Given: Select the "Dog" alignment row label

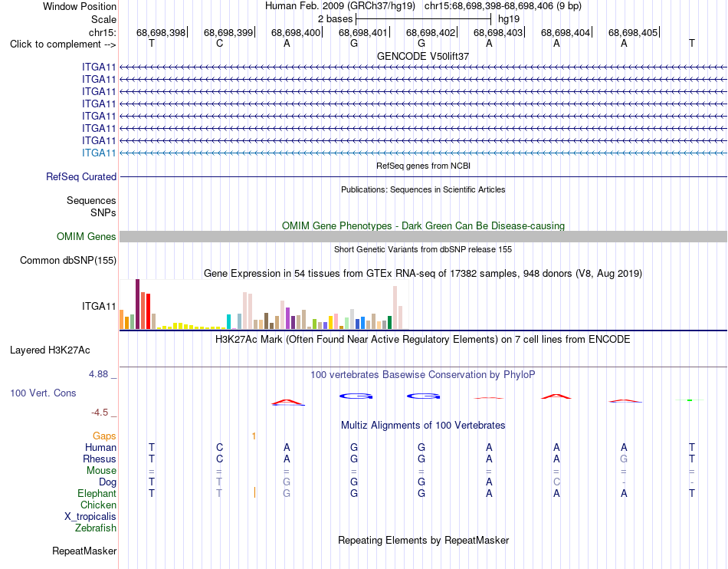Looking at the screenshot, I should 107,482.
